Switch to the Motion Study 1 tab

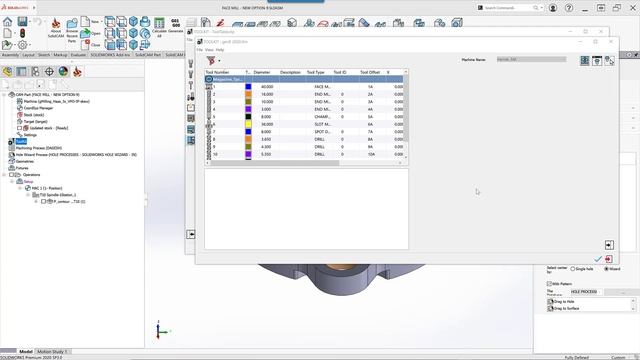[52, 351]
